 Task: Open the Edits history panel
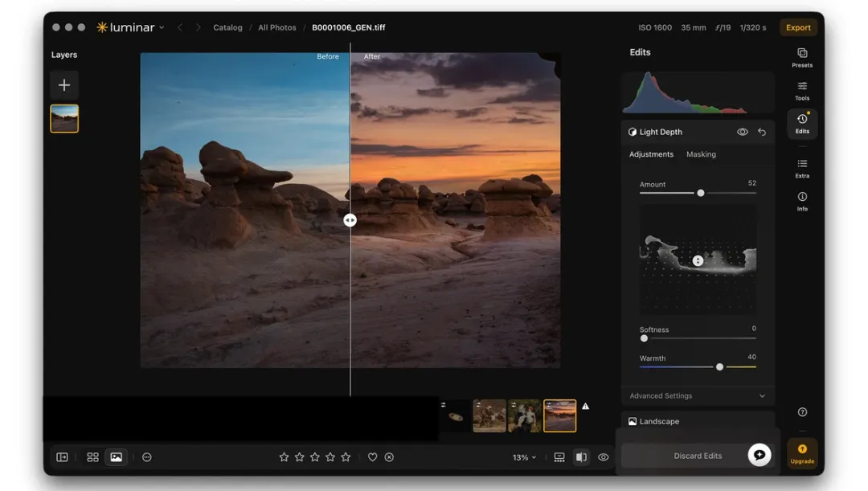coord(801,124)
